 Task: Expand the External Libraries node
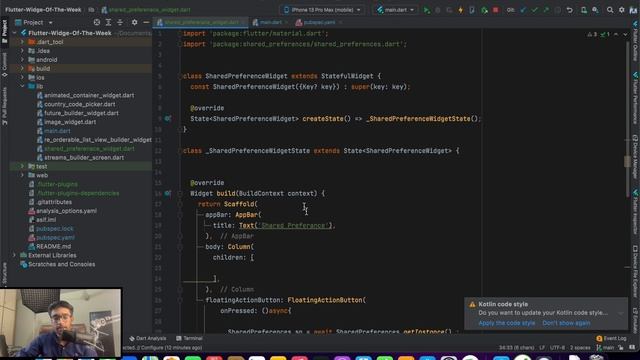click(x=15, y=256)
